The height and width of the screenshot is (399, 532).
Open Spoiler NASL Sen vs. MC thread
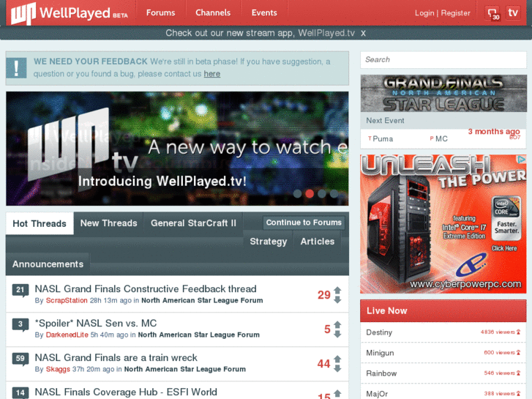click(96, 324)
